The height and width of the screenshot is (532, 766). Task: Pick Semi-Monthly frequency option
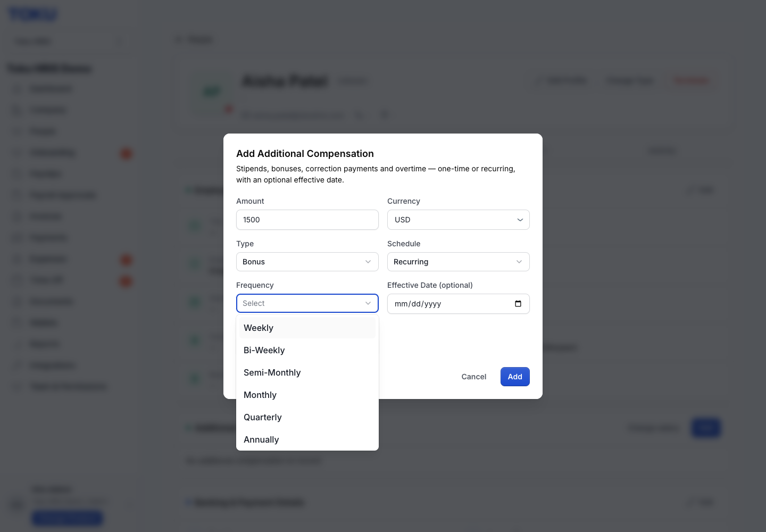[307, 372]
